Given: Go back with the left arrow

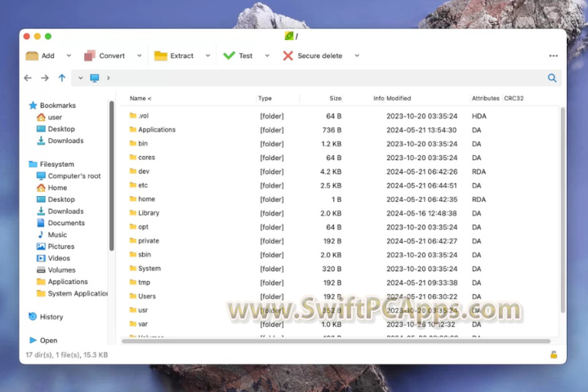Looking at the screenshot, I should pyautogui.click(x=28, y=78).
